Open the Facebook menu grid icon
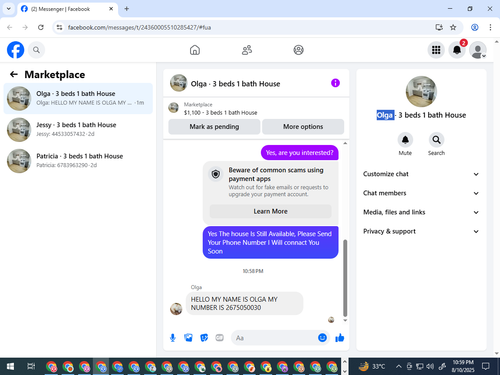Screen dimensions: 500x375 coord(436,50)
